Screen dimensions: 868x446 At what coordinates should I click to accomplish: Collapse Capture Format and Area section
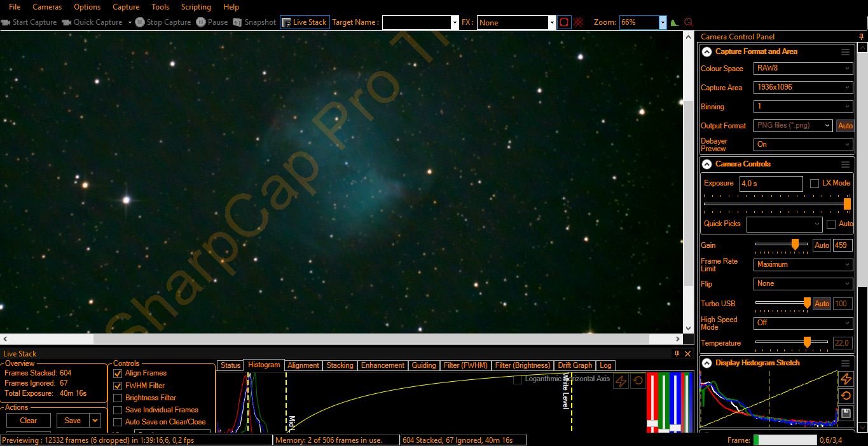click(x=706, y=52)
